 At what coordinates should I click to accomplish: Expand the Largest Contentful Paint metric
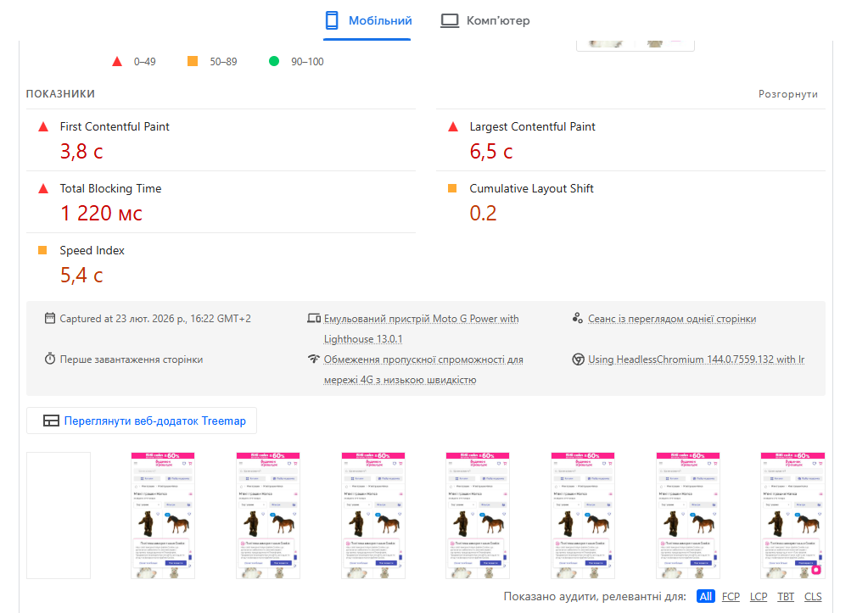(x=532, y=126)
